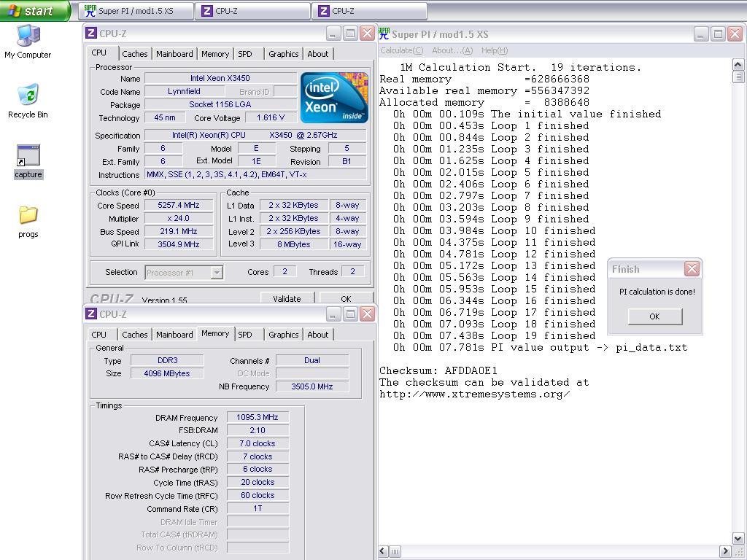
Task: Click the Super PI horizontal scroll right arrow
Action: [725, 551]
